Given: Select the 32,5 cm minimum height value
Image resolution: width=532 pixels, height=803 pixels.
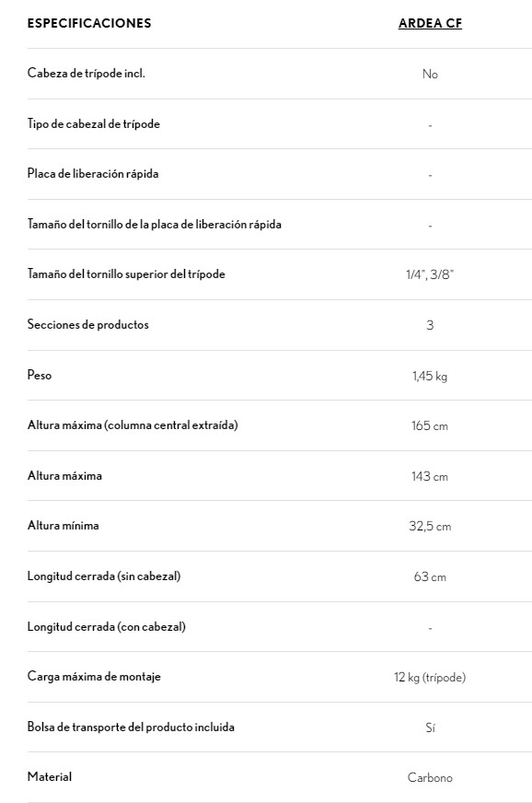Looking at the screenshot, I should coord(430,527).
